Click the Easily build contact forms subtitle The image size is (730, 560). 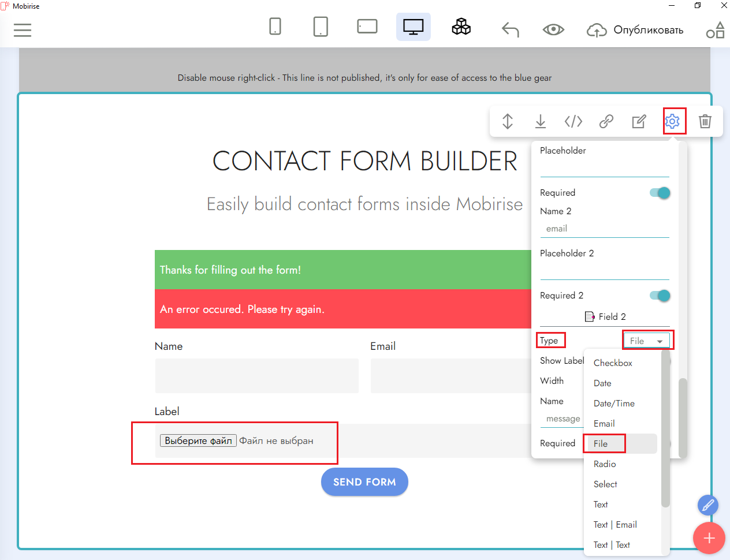coord(365,204)
